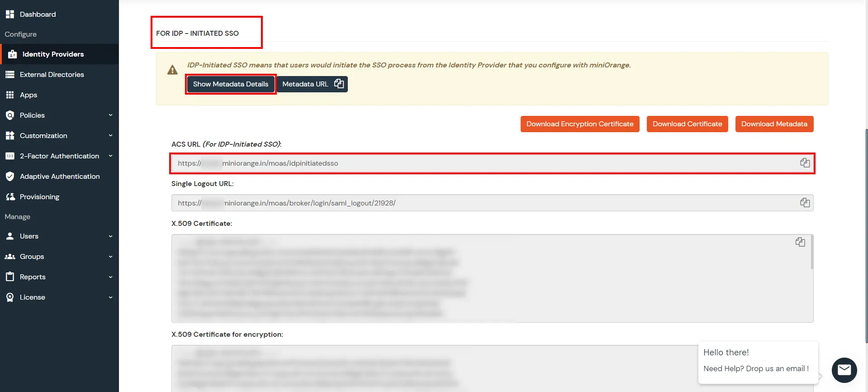Click the Customization icon

coord(10,136)
